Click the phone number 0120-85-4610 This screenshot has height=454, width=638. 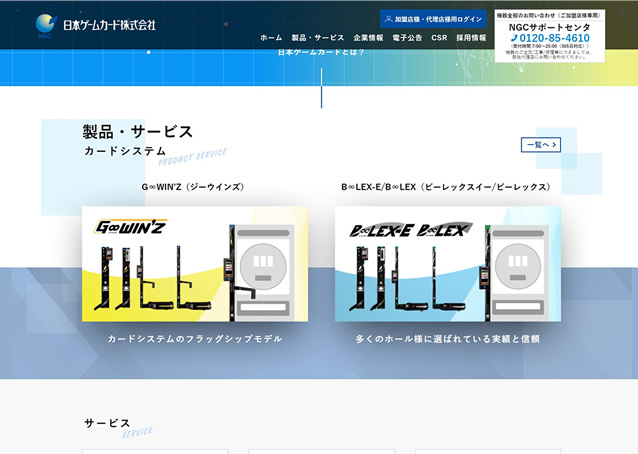tap(554, 38)
